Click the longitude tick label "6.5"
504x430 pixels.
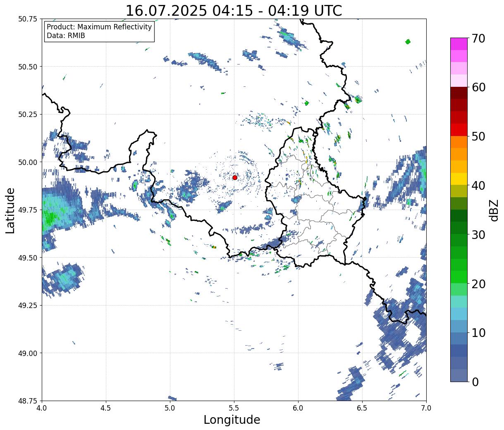(x=362, y=408)
